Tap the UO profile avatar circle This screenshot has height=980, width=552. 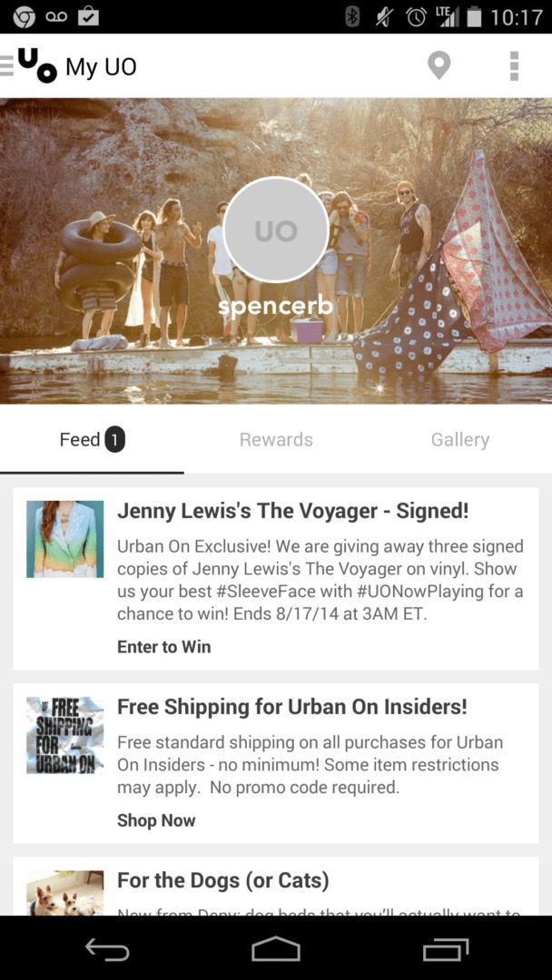(x=276, y=230)
